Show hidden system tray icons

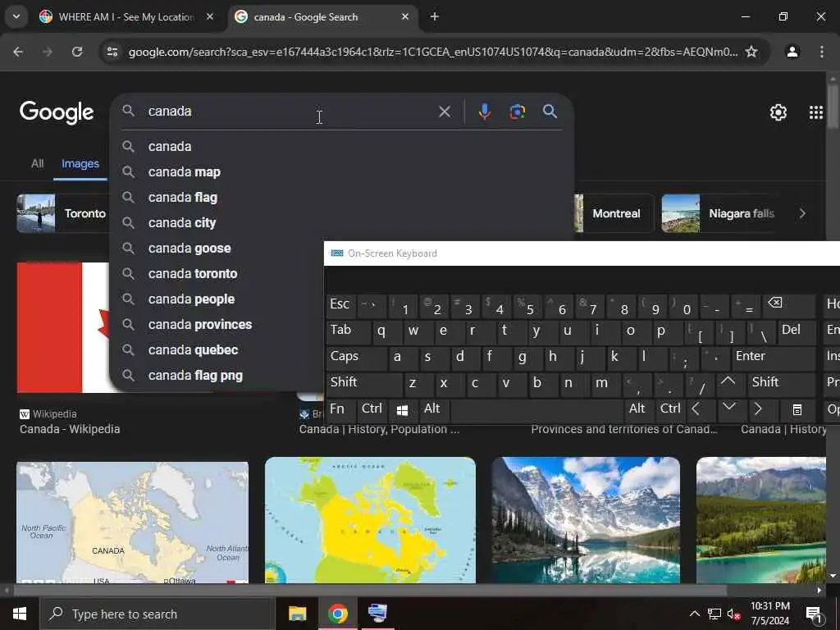pos(694,614)
